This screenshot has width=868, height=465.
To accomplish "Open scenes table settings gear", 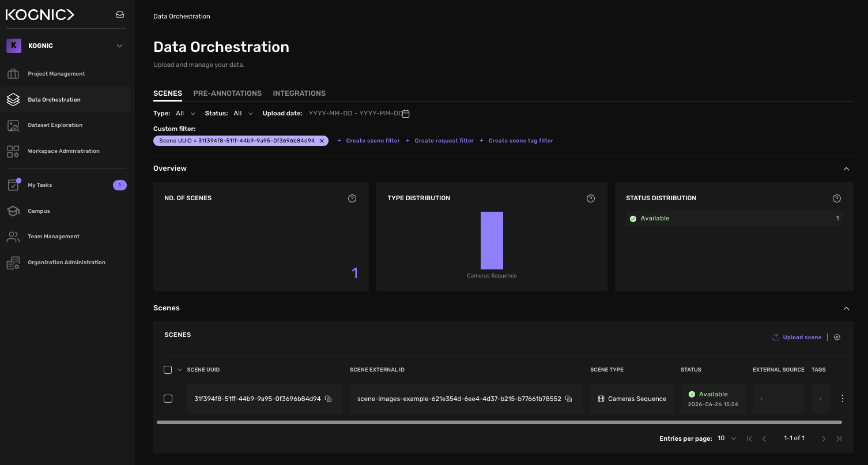I will [x=837, y=337].
